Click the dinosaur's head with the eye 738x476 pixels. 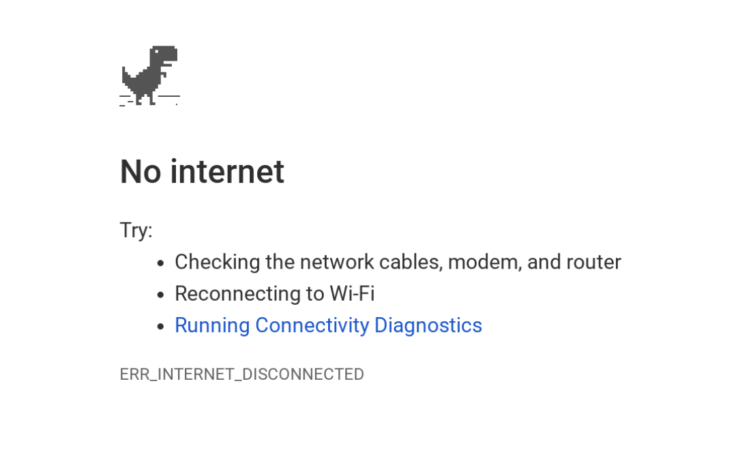pos(163,54)
